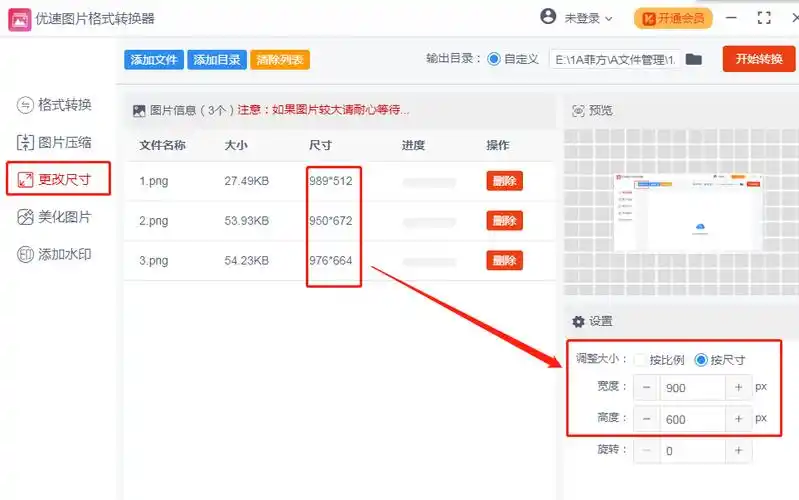Screen dimensions: 799x500
Task: Click the 进度 column header
Action: coord(413,145)
